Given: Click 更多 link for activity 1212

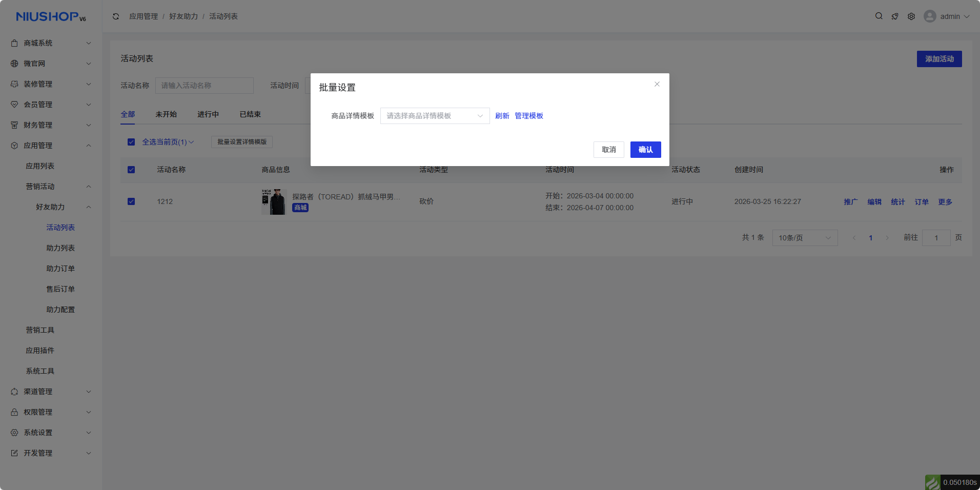Looking at the screenshot, I should [945, 202].
